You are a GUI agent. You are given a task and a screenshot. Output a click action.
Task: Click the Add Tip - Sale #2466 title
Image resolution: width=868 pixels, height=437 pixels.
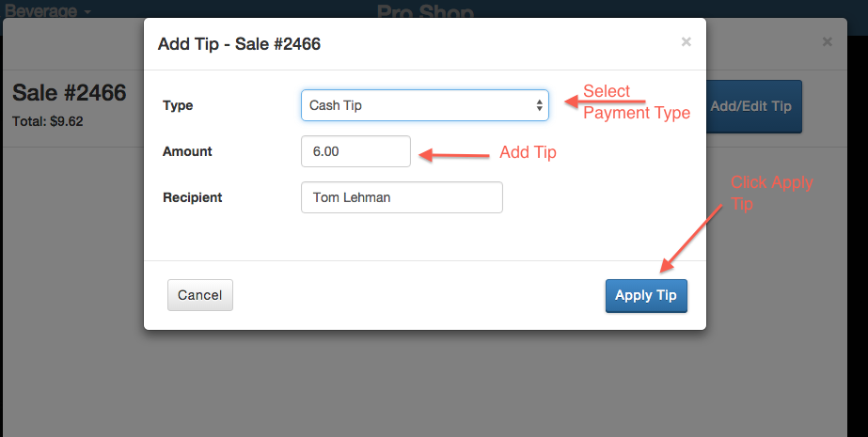pos(239,43)
